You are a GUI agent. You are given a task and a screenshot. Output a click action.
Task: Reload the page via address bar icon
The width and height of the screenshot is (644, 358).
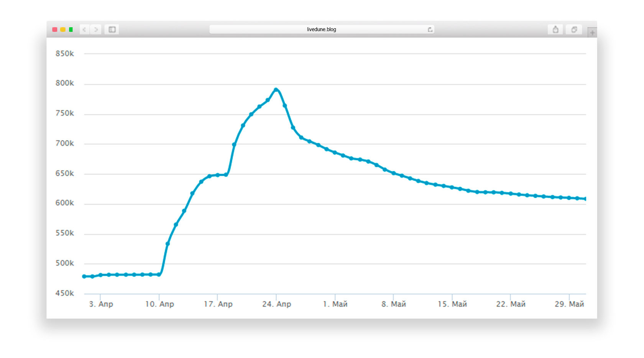pos(430,30)
